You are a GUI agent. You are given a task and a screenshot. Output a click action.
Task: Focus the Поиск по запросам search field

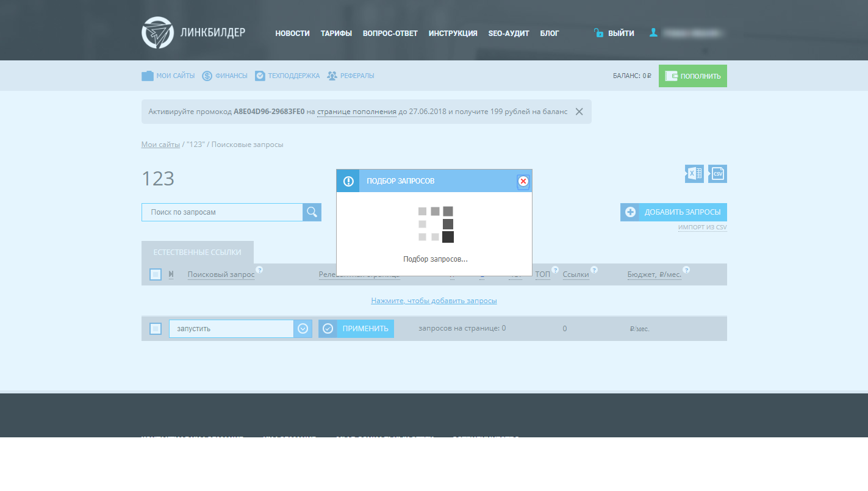pos(222,212)
